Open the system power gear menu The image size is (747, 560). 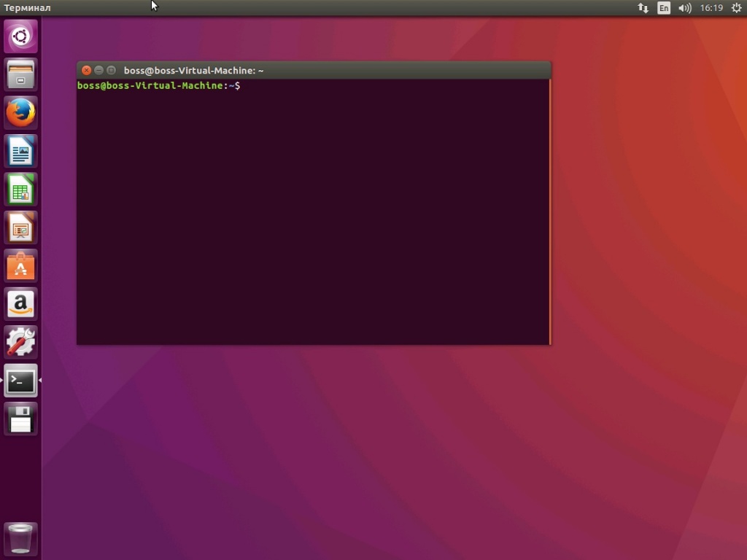coord(736,8)
